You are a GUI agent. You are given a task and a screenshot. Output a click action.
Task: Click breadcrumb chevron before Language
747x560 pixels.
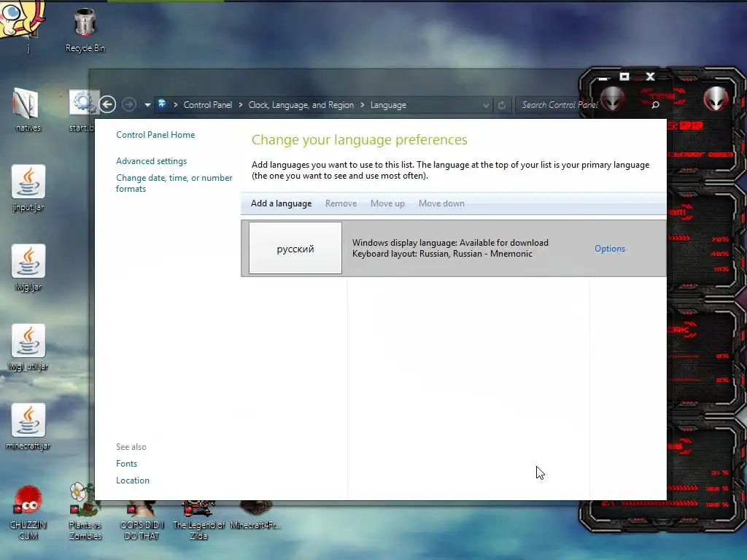click(362, 105)
